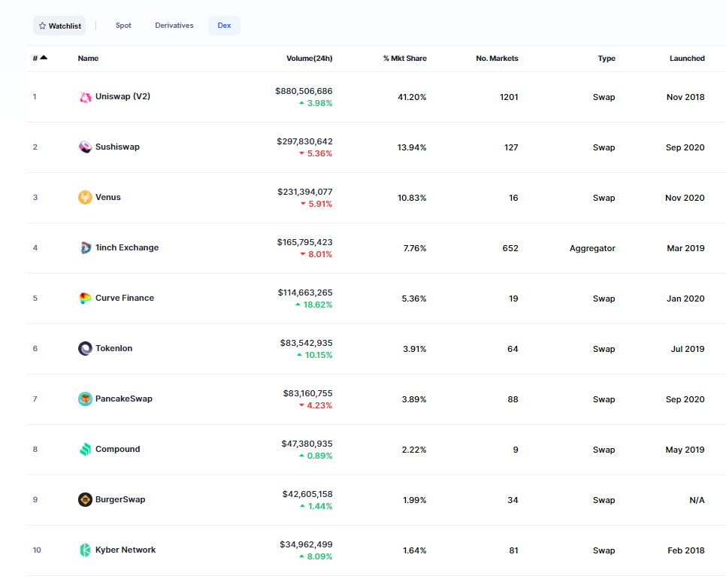Sort table by Type column header

point(607,59)
